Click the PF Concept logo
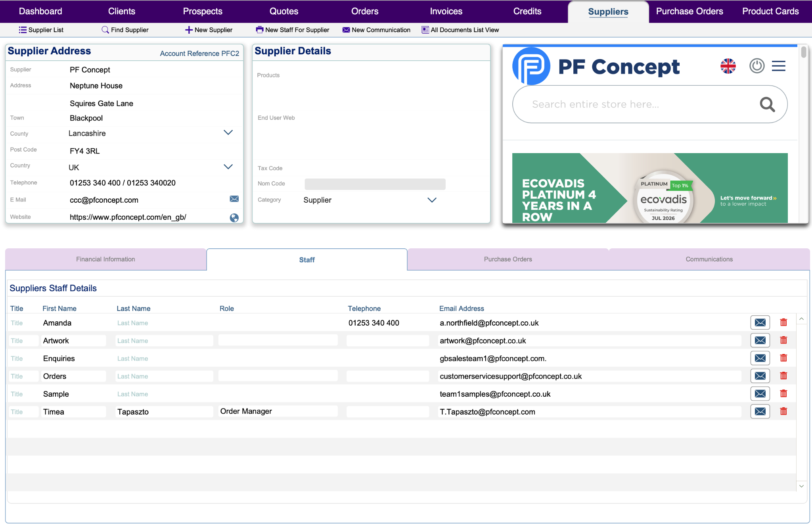The height and width of the screenshot is (524, 812). (x=596, y=66)
